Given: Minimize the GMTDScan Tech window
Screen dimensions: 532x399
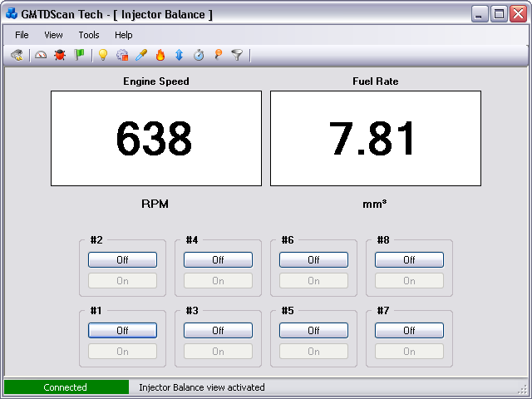Looking at the screenshot, I should click(x=479, y=14).
